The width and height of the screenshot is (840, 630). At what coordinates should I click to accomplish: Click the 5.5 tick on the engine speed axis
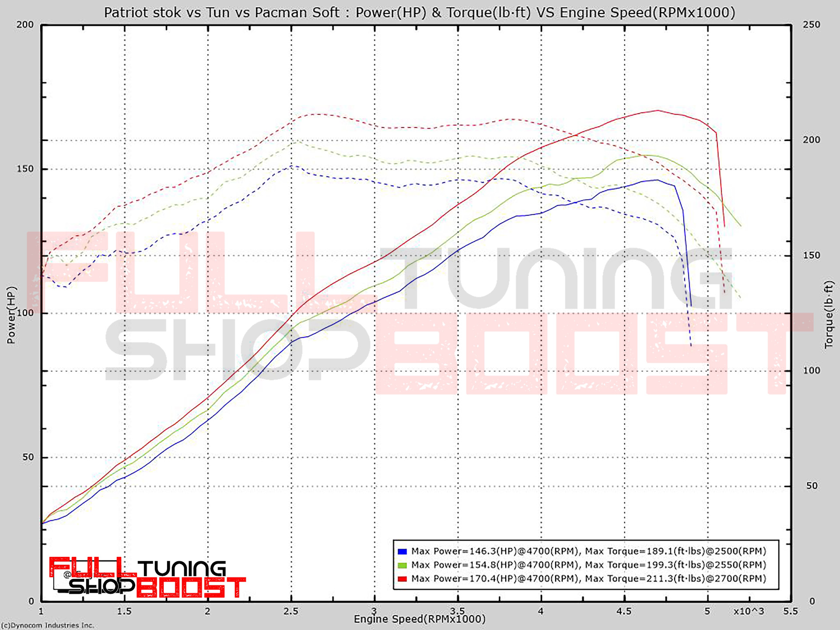790,611
